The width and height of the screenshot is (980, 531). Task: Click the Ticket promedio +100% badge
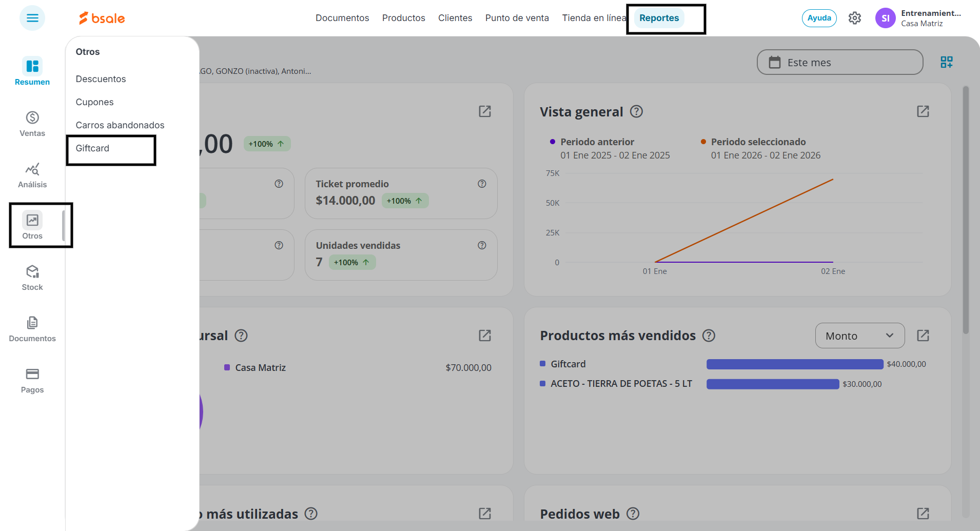405,201
